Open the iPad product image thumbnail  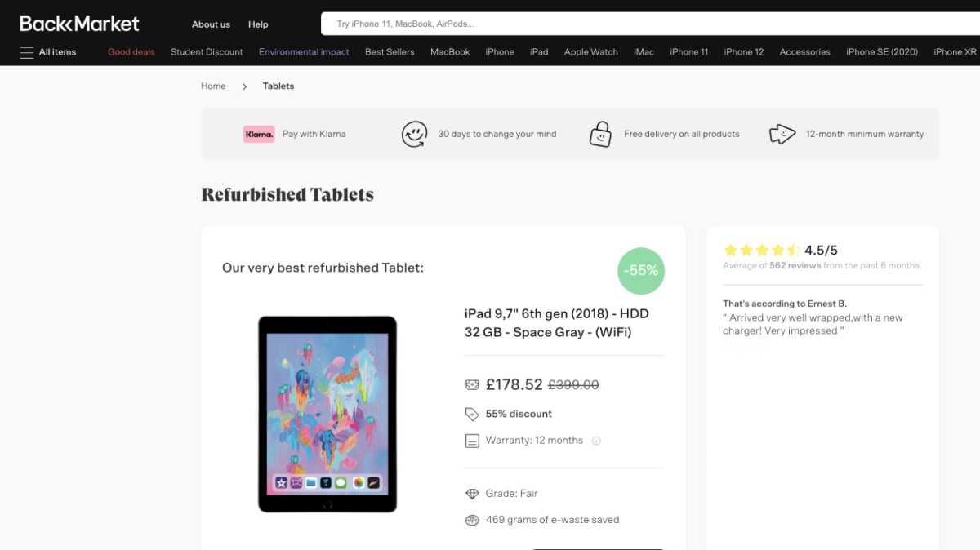tap(327, 415)
